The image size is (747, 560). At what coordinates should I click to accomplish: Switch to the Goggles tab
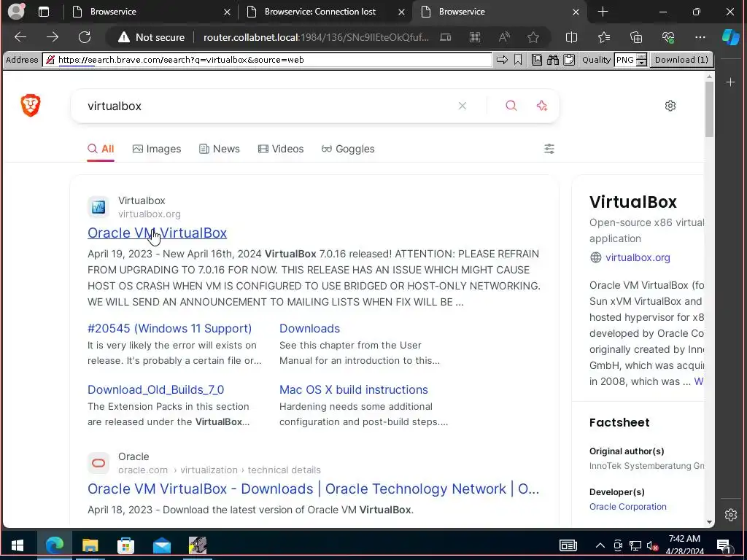click(348, 149)
